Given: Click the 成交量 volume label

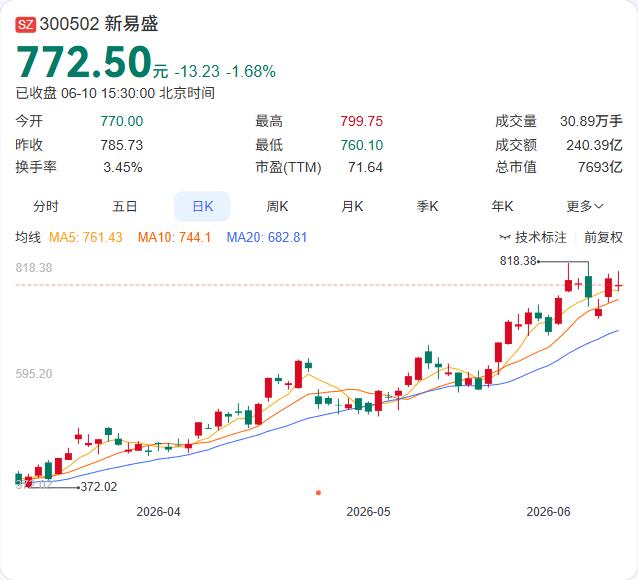Looking at the screenshot, I should [516, 121].
